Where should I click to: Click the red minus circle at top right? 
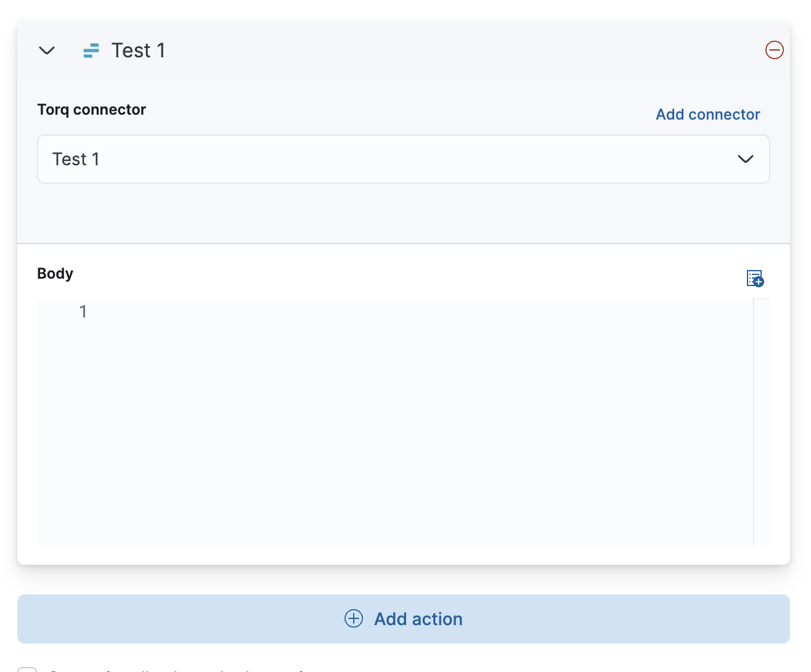point(775,50)
